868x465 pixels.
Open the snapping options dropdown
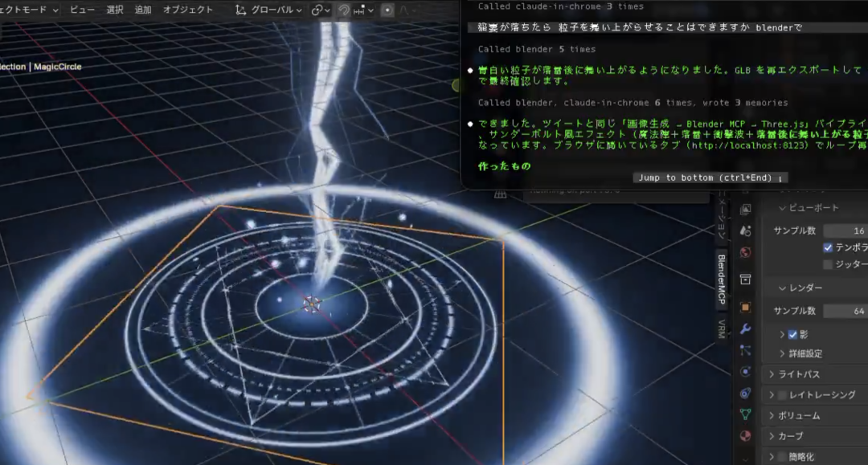tap(364, 10)
